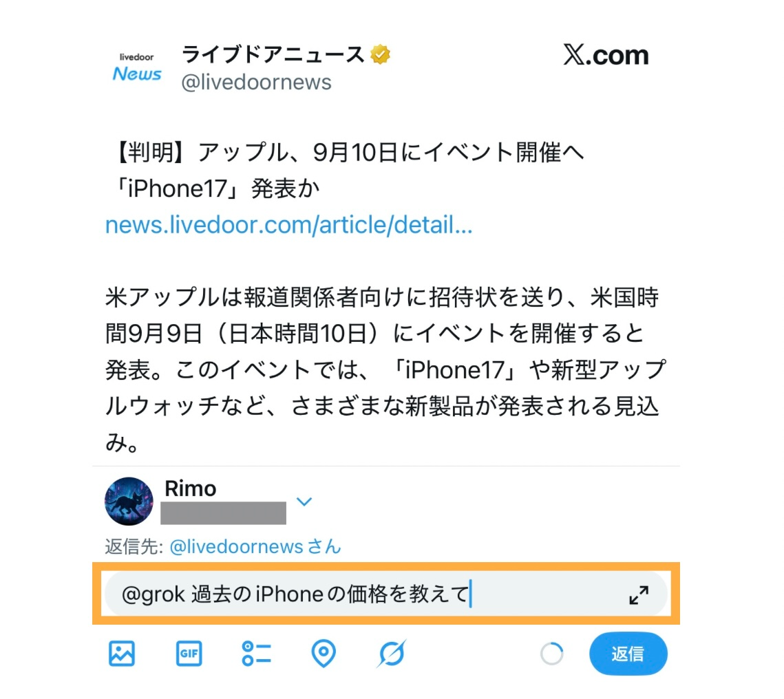Viewport: 784px width, 699px height.
Task: Open the news.livedoor.com article link
Action: pos(288,225)
